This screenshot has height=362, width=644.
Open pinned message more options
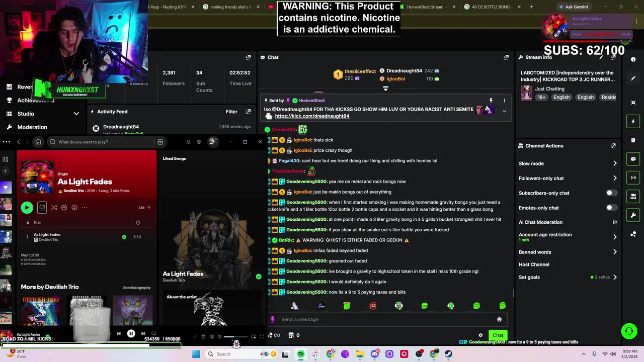coord(504,101)
